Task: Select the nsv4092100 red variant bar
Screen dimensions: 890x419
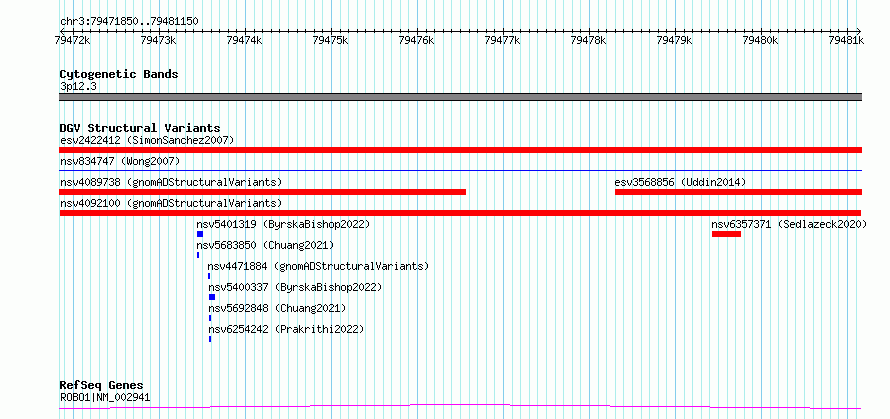Action: pos(461,213)
